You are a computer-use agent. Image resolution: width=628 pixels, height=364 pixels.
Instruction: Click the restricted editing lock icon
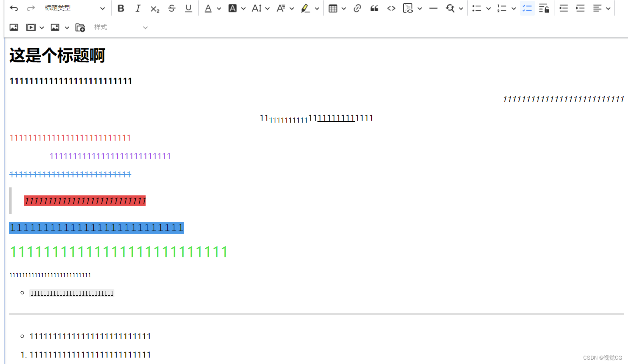point(544,8)
